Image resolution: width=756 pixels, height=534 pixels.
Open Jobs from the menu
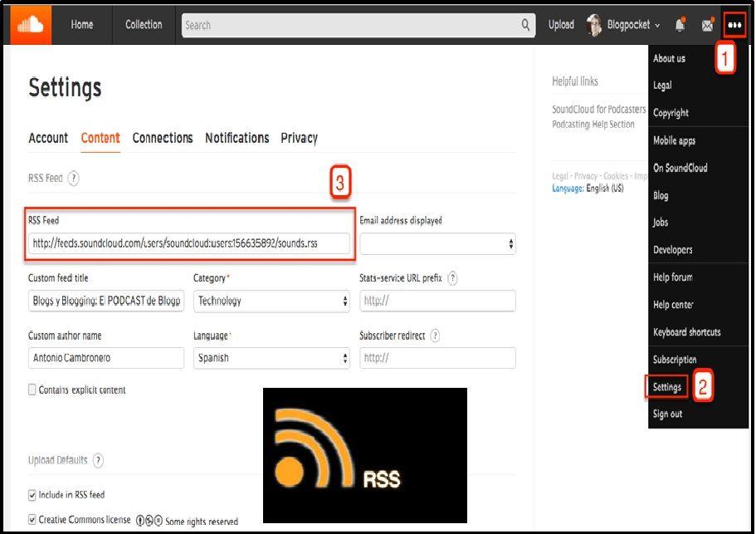pos(661,223)
